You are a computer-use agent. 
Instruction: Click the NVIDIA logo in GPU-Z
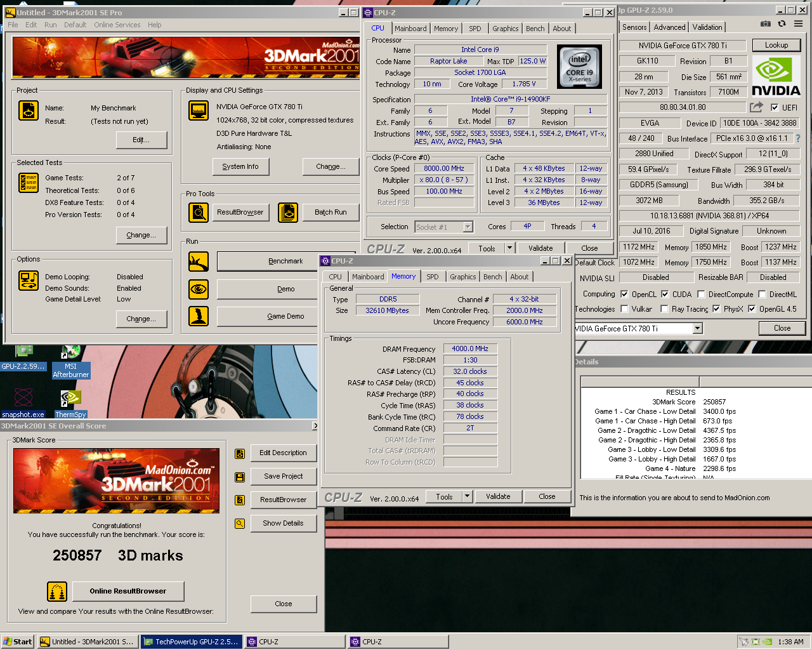(x=776, y=76)
